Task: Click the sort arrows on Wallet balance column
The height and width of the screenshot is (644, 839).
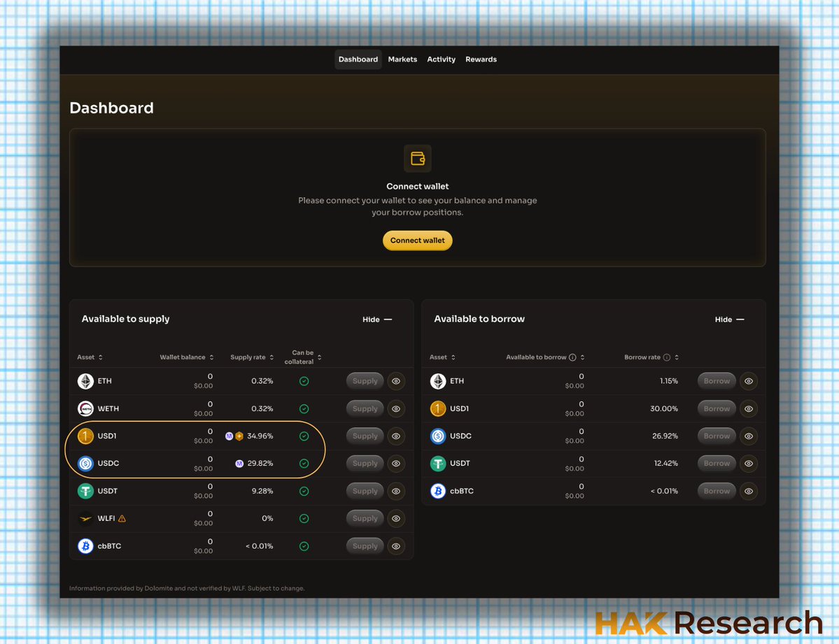Action: (211, 357)
